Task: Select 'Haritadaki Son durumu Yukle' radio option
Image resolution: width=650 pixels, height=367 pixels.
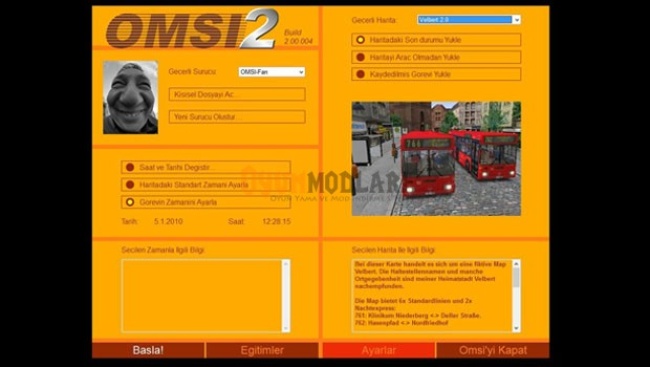Action: (x=436, y=40)
